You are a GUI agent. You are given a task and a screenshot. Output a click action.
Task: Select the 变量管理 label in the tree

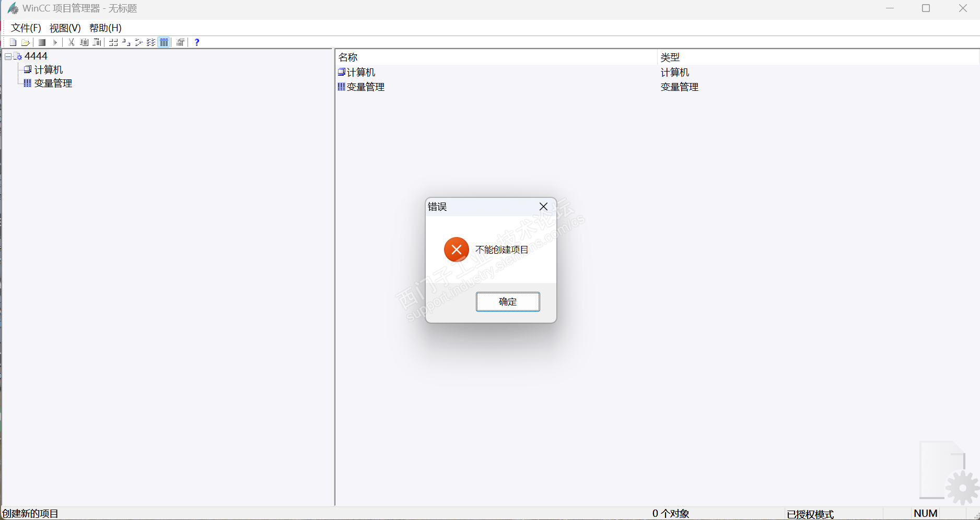point(53,84)
